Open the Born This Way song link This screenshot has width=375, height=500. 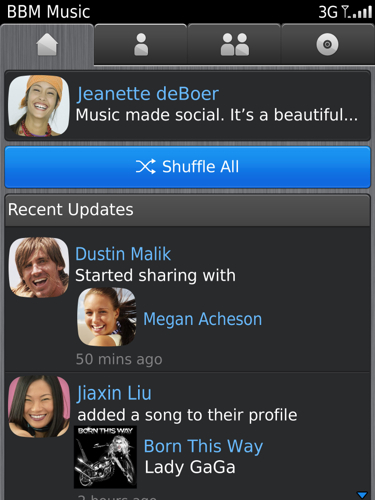(203, 446)
